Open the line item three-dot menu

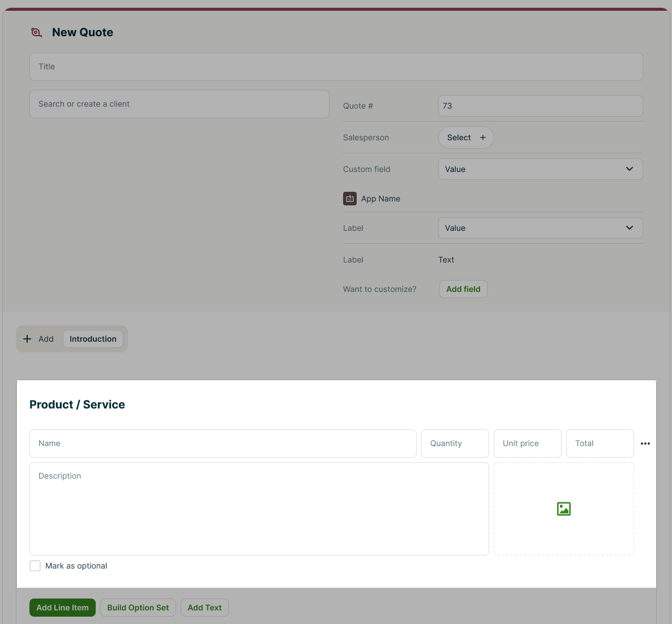click(645, 444)
